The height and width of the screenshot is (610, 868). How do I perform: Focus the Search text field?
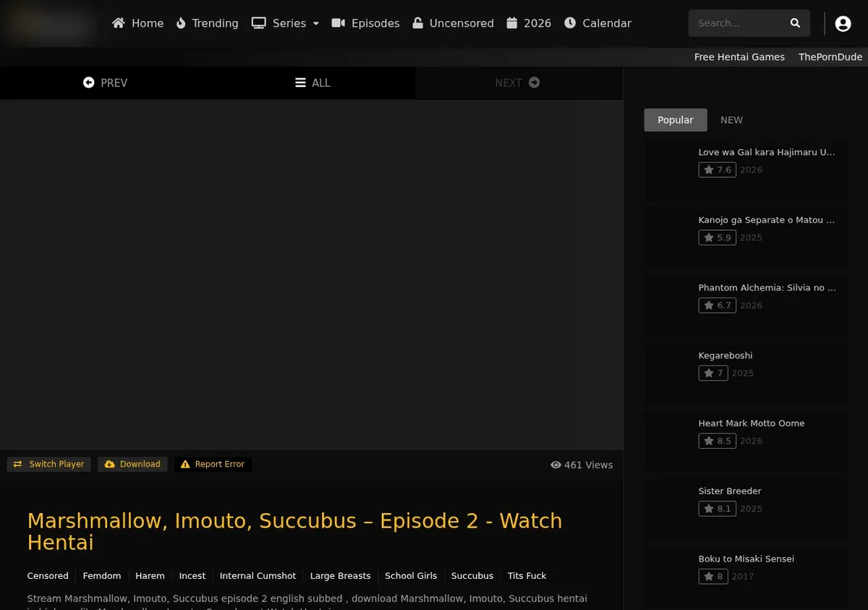click(x=739, y=23)
